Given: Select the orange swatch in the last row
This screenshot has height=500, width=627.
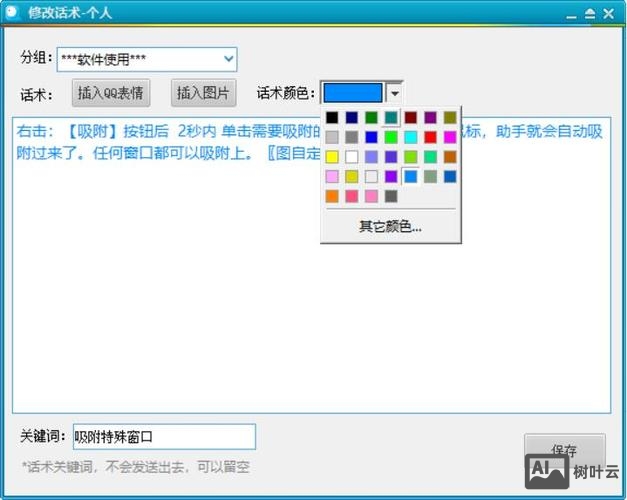Looking at the screenshot, I should pos(332,196).
